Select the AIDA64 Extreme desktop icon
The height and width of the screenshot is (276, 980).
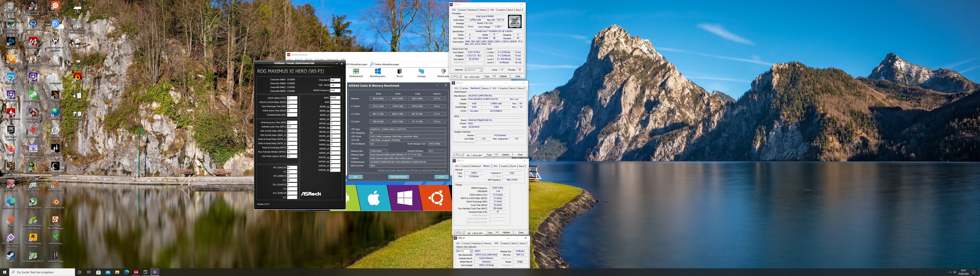(x=33, y=43)
